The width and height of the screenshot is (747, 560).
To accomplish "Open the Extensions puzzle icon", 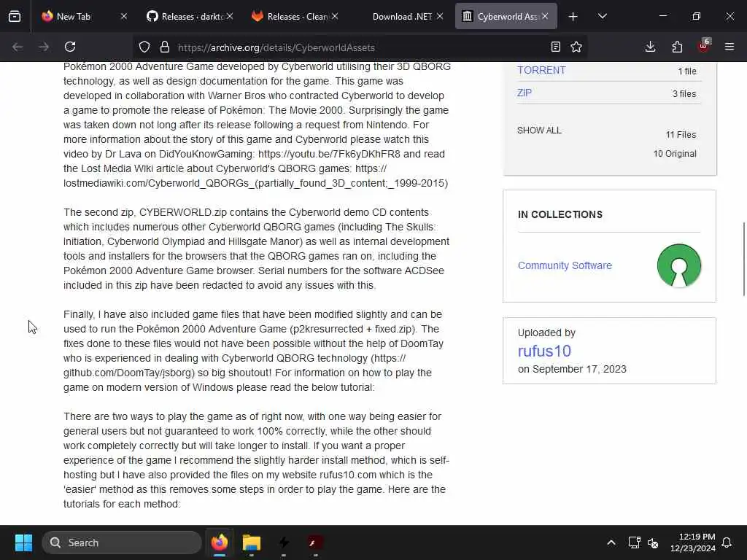I will pyautogui.click(x=677, y=47).
